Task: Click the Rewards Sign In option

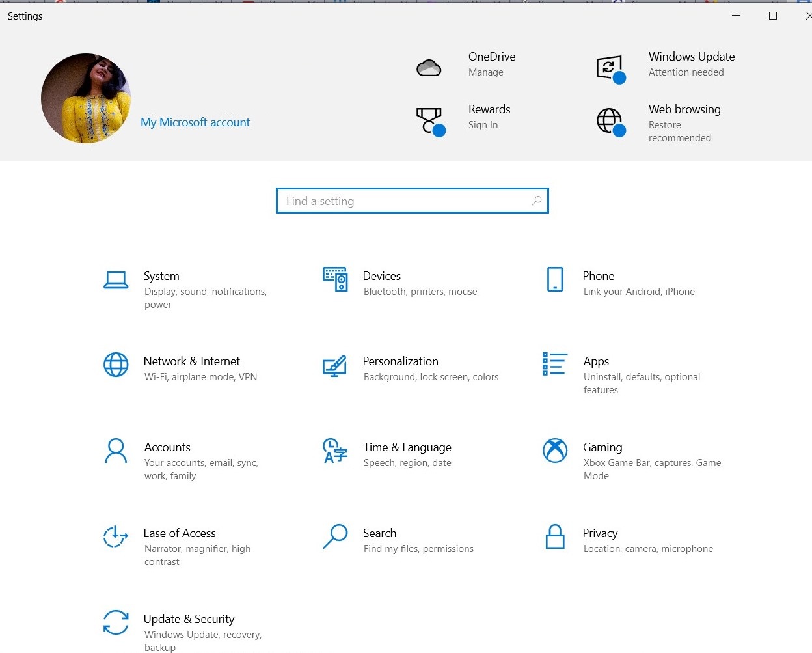Action: pos(483,125)
